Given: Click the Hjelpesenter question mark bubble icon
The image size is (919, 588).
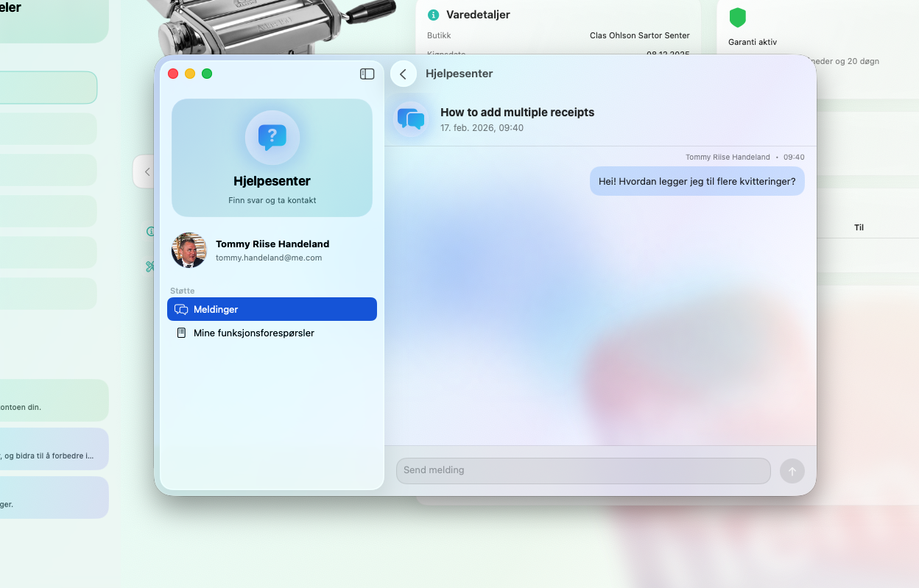Looking at the screenshot, I should [x=272, y=137].
